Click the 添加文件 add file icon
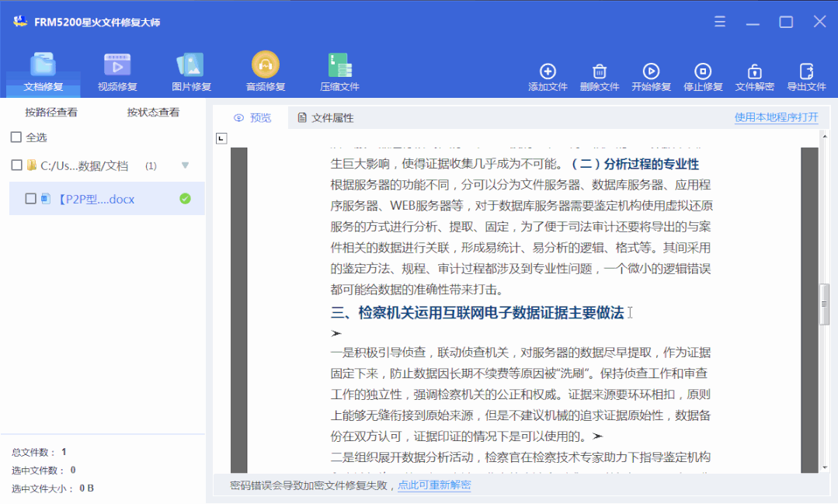 pyautogui.click(x=548, y=71)
